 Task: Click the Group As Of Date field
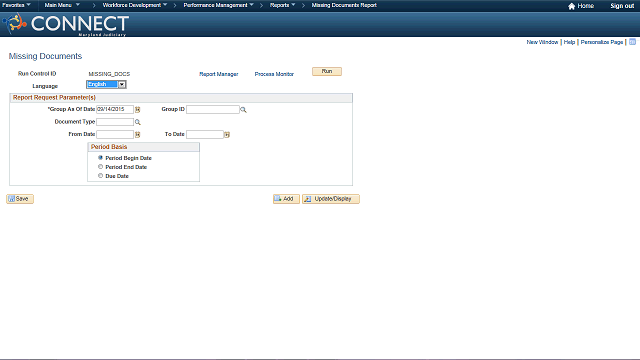115,109
